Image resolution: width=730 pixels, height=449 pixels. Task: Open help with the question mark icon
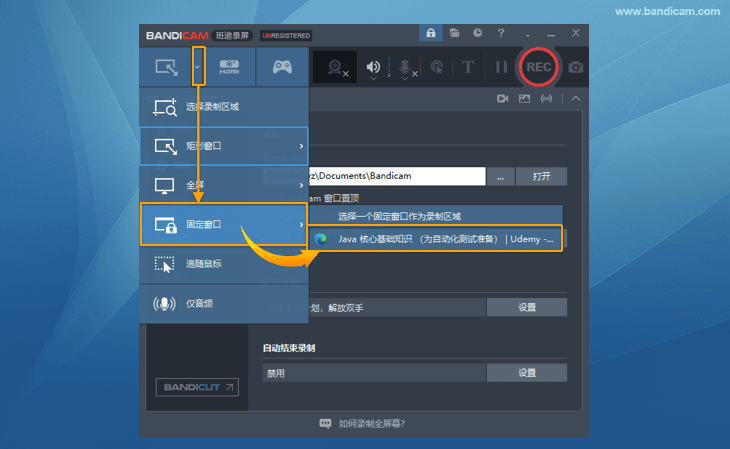[500, 33]
